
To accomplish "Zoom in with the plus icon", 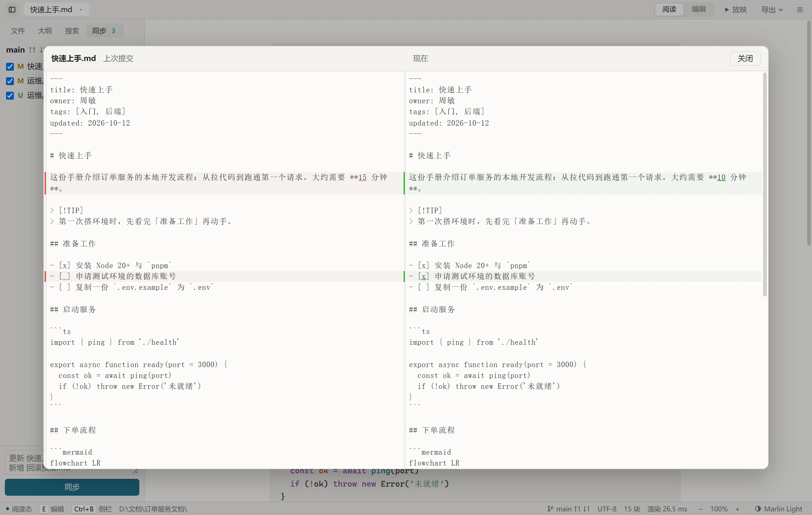I will pos(737,509).
